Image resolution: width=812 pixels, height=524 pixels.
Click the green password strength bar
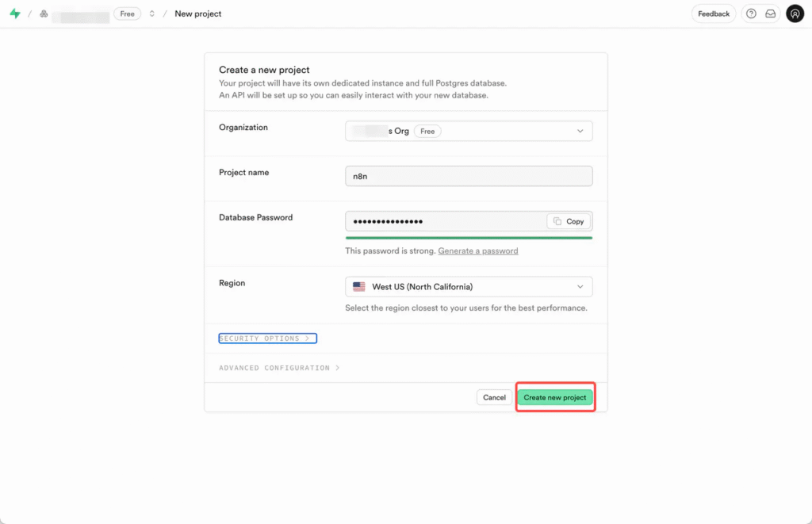click(x=469, y=237)
